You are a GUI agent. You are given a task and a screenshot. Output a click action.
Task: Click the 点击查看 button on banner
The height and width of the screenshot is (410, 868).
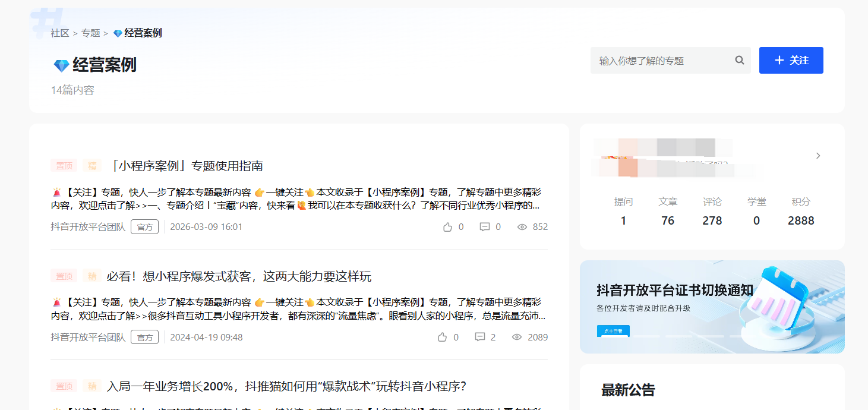click(x=613, y=331)
